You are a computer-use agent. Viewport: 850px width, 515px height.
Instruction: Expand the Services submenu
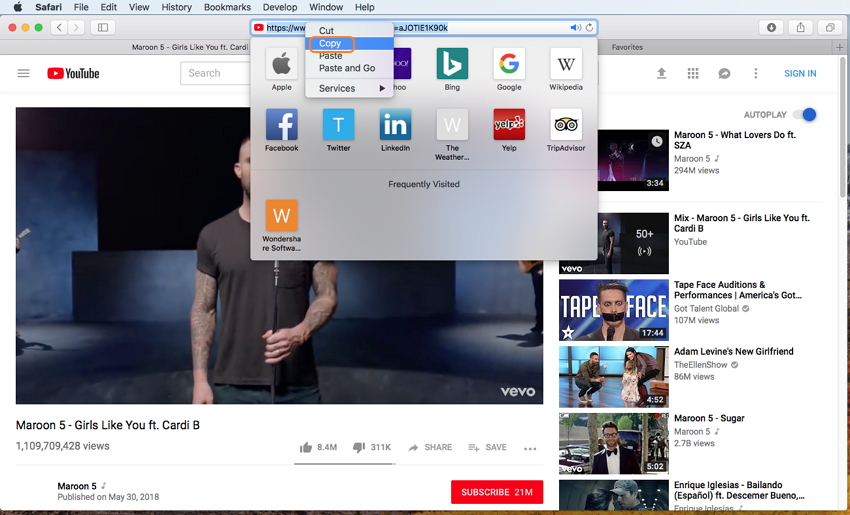(x=350, y=88)
